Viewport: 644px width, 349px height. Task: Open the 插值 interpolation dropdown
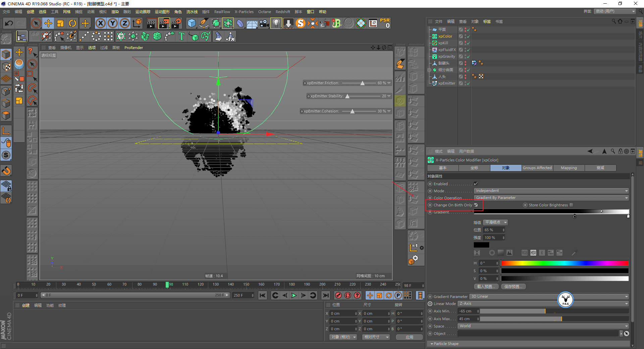[496, 222]
